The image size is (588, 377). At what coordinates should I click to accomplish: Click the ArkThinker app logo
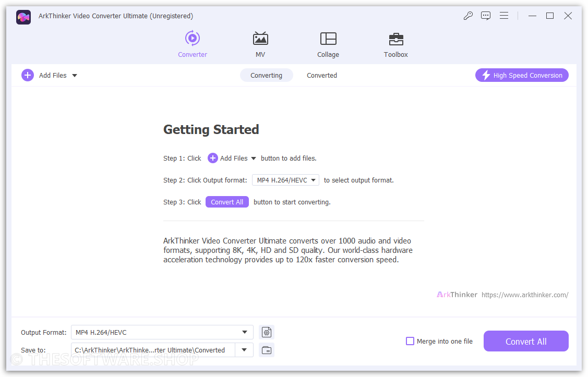[x=23, y=17]
